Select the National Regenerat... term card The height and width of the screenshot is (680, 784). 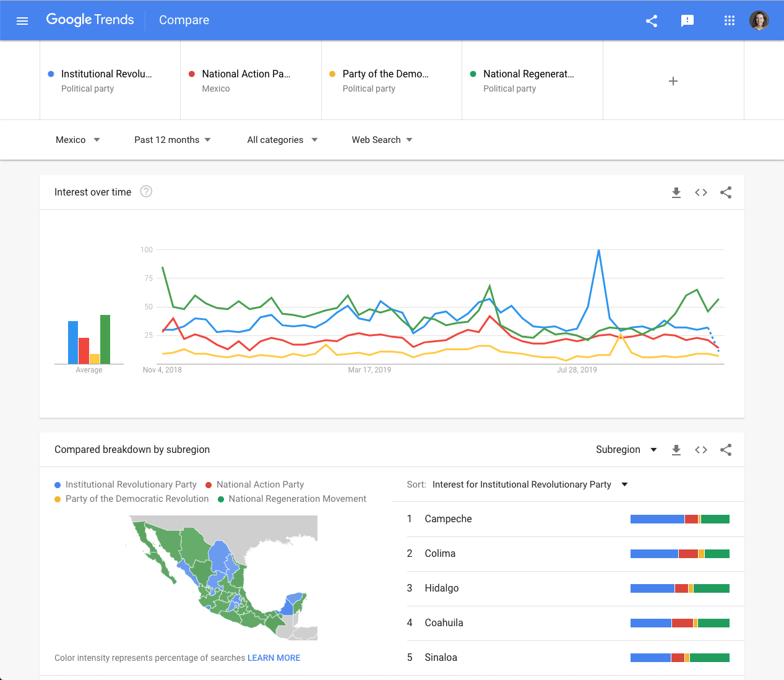[x=532, y=80]
